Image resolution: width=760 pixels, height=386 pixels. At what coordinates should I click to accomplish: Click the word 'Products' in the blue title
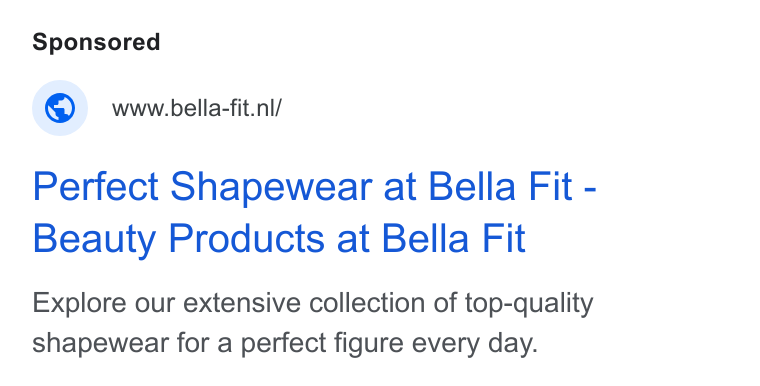[x=246, y=239]
